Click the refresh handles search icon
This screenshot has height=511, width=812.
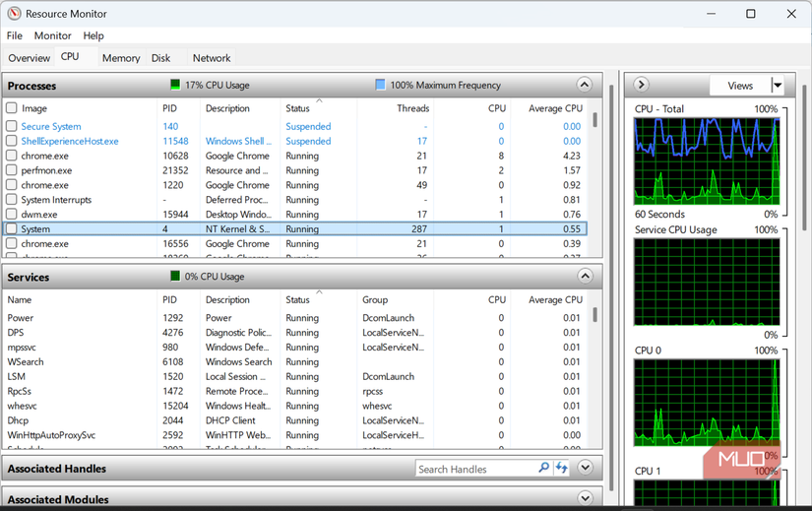[x=562, y=468]
